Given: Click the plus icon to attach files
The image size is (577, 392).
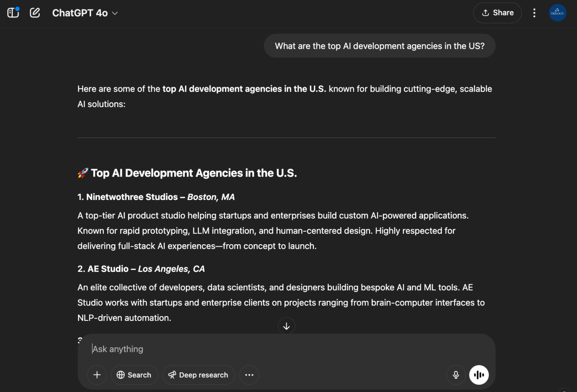Looking at the screenshot, I should point(97,375).
